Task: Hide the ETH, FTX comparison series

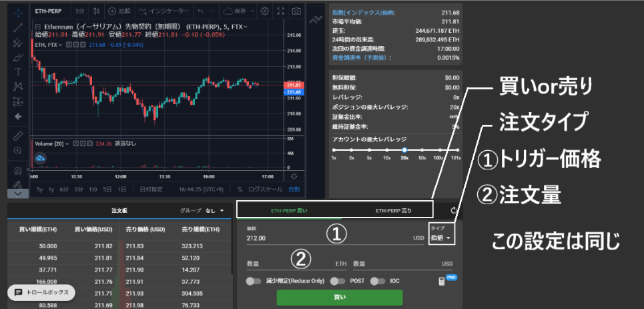Action: click(69, 44)
